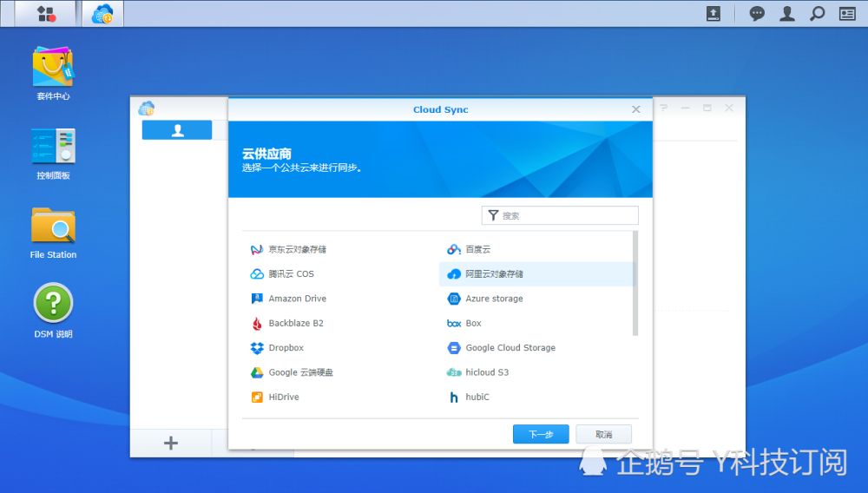Click the provider list scrollbar
The image size is (868, 493).
coord(635,283)
